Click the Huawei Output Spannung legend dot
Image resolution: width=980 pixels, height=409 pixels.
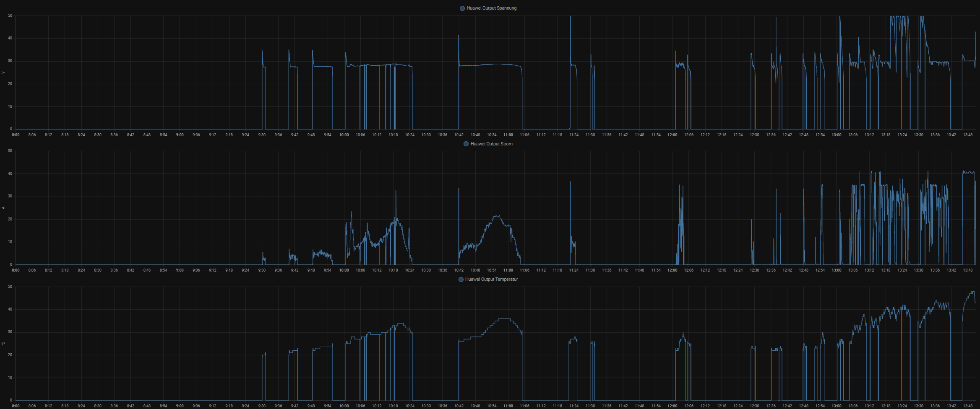tap(462, 8)
